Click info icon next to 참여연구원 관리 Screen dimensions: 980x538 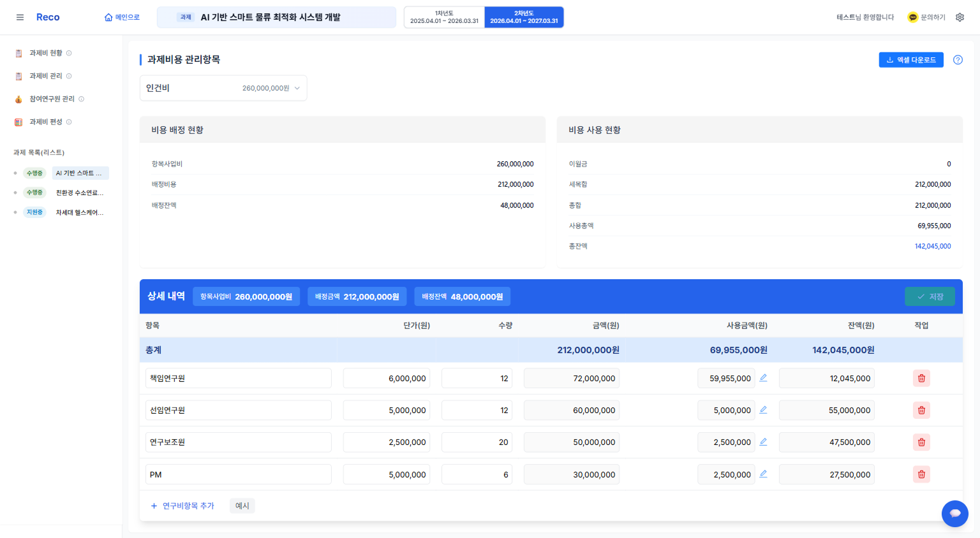click(x=81, y=99)
